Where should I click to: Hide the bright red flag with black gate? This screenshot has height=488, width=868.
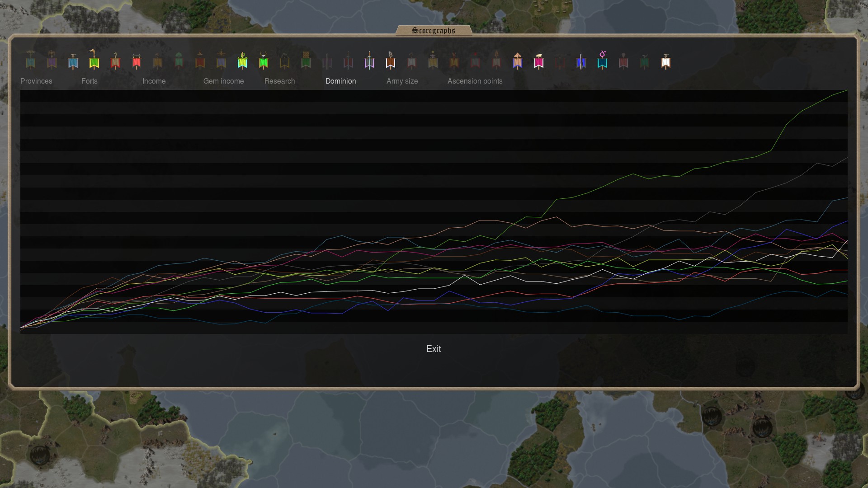click(137, 61)
